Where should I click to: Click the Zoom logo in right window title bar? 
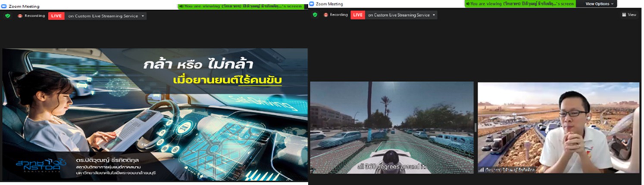coord(312,4)
